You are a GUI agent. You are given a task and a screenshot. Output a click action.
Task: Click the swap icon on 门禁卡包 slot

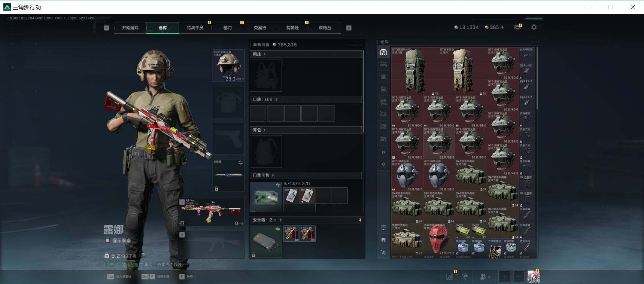pyautogui.click(x=278, y=185)
